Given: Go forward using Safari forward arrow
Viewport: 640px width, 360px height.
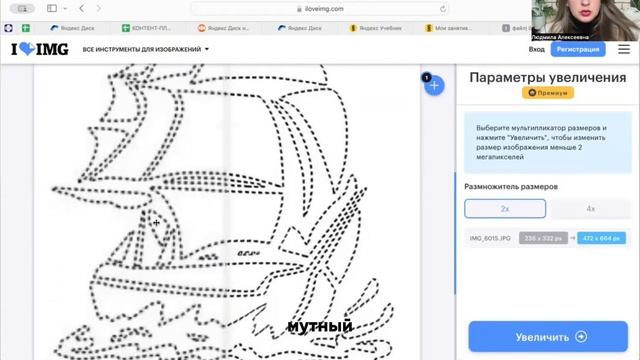Looking at the screenshot, I should tap(98, 8).
